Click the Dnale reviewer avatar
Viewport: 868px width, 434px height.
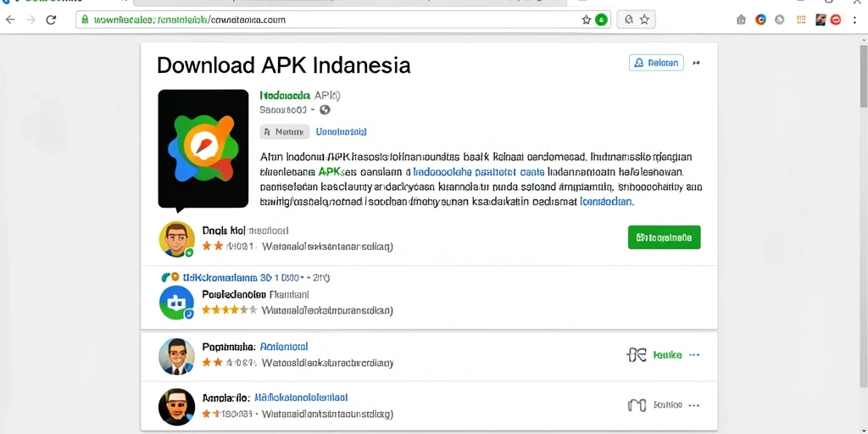pyautogui.click(x=176, y=239)
